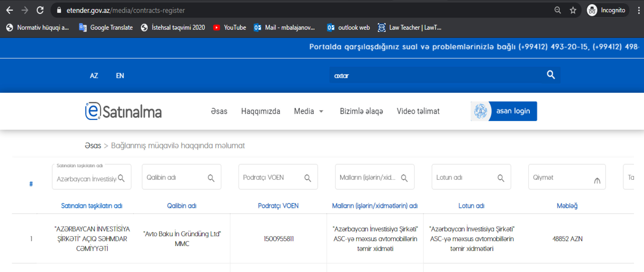Click the Əsas breadcrumb link
The image size is (644, 272).
point(93,146)
